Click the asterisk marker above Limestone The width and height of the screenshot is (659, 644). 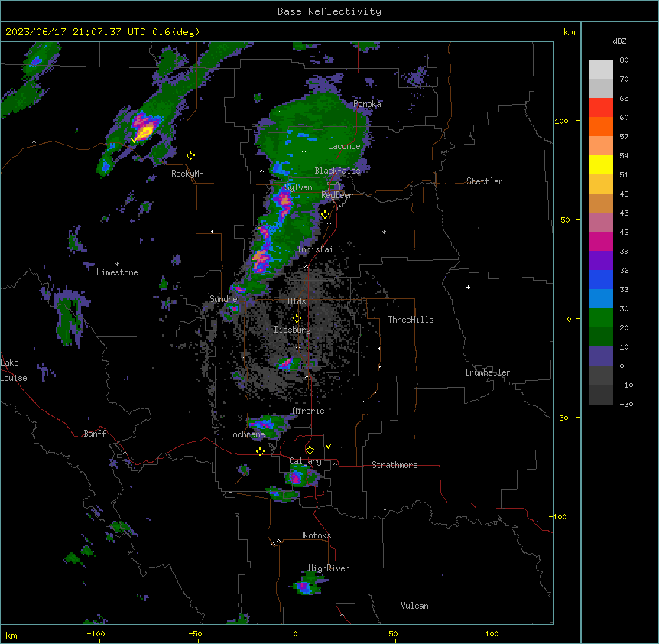coord(117,265)
